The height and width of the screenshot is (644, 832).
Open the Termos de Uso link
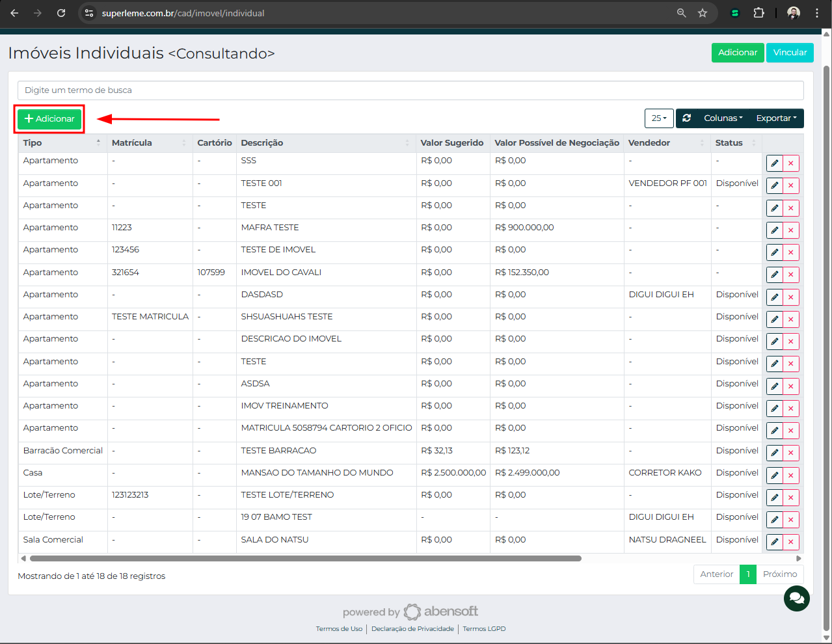point(339,629)
